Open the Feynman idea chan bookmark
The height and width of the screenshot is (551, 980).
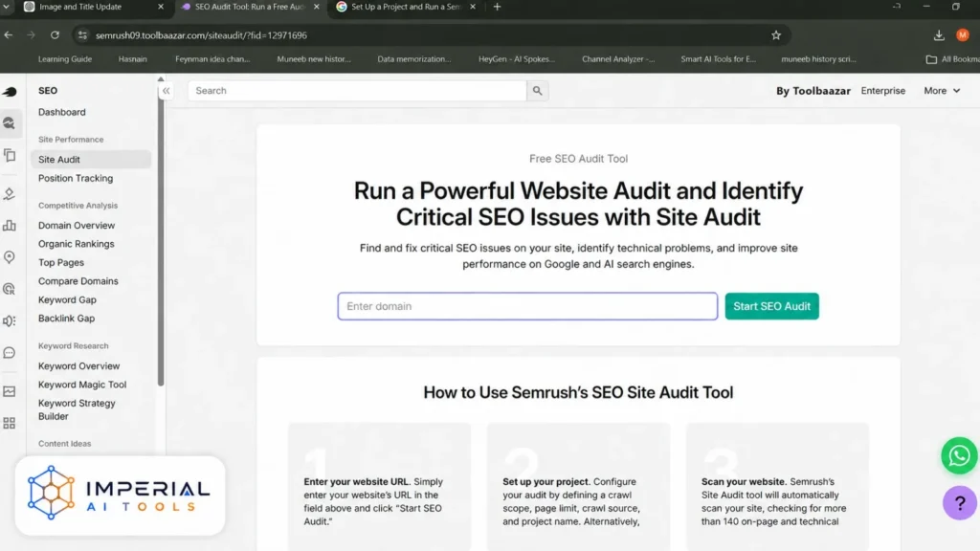[212, 58]
